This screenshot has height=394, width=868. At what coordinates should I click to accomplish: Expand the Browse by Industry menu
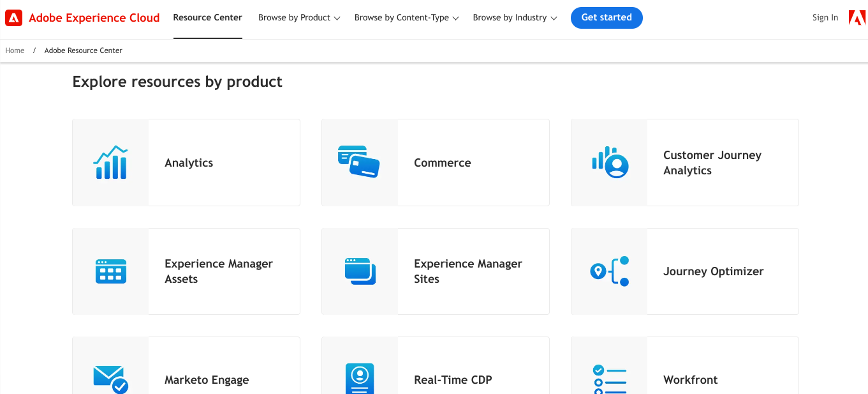pyautogui.click(x=515, y=18)
